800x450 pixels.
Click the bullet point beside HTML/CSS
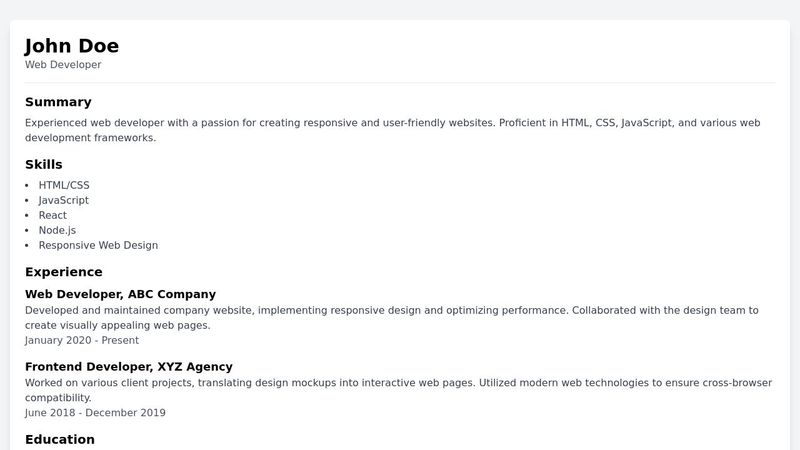click(x=27, y=185)
